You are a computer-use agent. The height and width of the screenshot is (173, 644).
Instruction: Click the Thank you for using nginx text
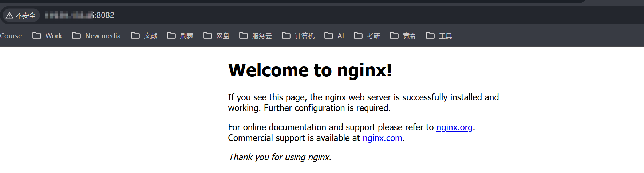coord(280,157)
